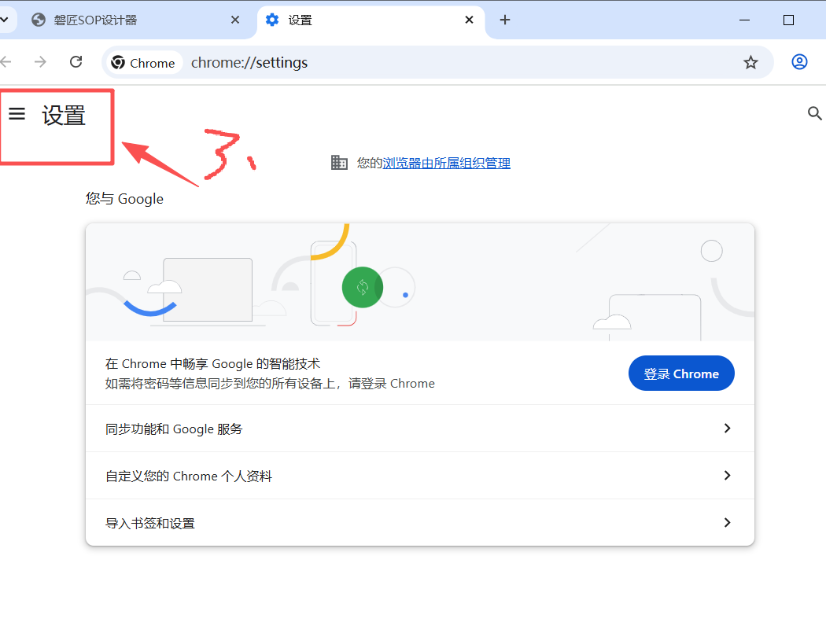Open 同步功能和 Google 服务 row
Screen dimensions: 826x644
[420, 429]
